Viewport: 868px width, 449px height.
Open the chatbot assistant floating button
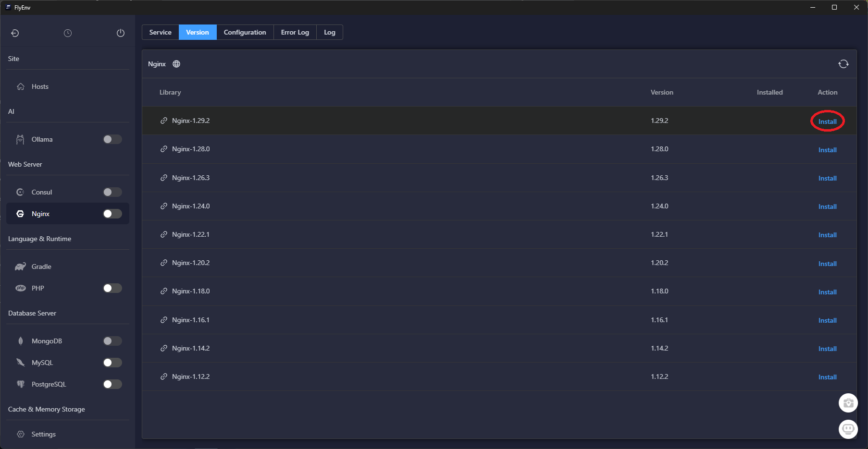(848, 429)
